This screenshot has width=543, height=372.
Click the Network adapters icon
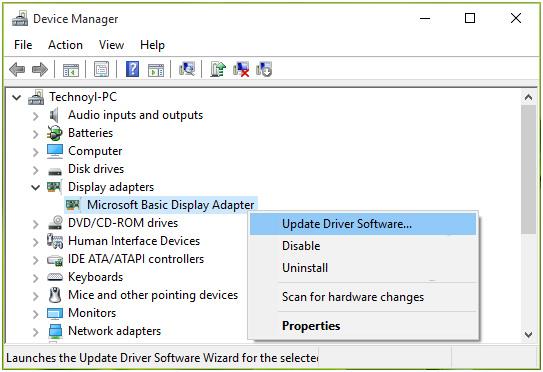click(x=55, y=331)
